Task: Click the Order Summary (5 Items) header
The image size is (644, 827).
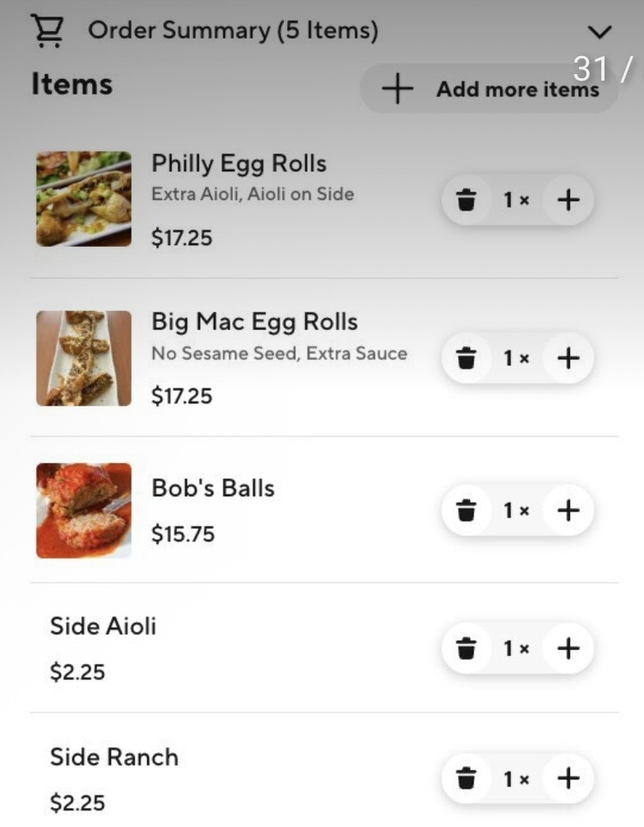Action: pos(233,31)
